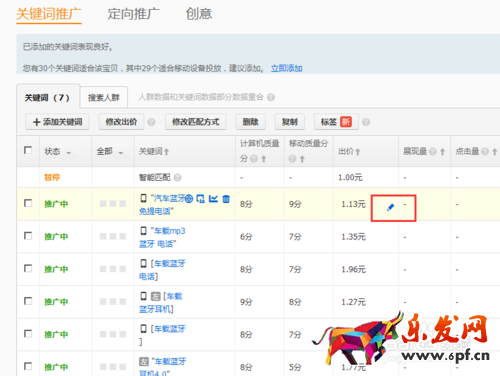The width and height of the screenshot is (500, 376).
Task: Sort by 移动质量分 arrow
Action: 302,159
